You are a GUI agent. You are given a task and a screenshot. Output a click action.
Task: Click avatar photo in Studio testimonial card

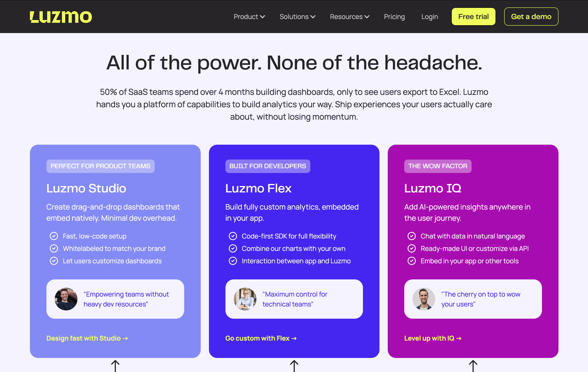[x=66, y=299]
